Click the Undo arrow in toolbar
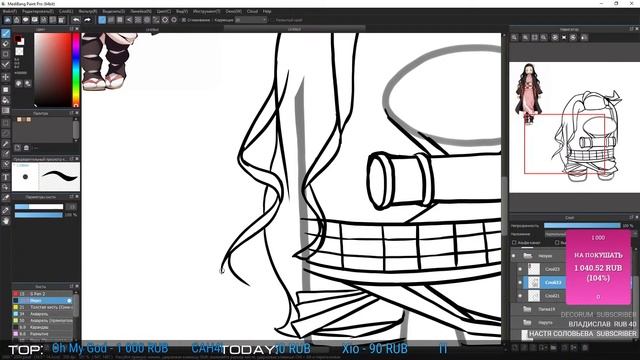 pyautogui.click(x=76, y=20)
